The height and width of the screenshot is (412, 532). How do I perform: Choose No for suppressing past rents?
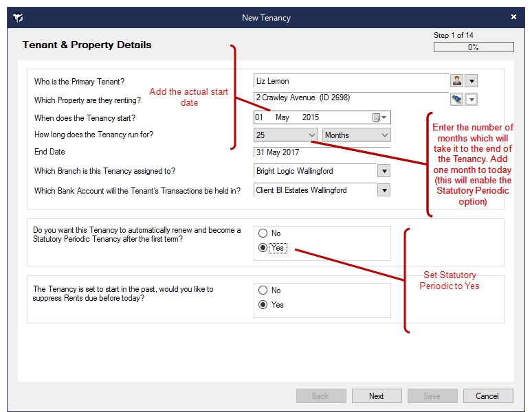[x=263, y=290]
